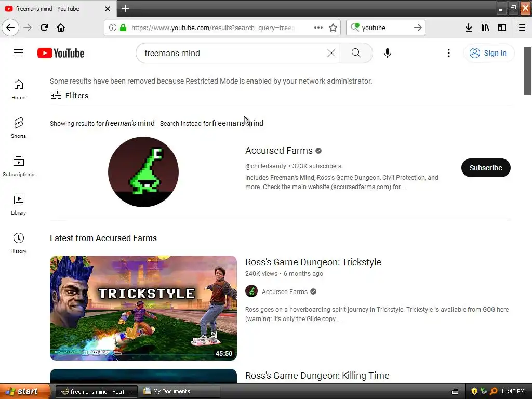Click the freeman's mind corrected query link

[129, 123]
